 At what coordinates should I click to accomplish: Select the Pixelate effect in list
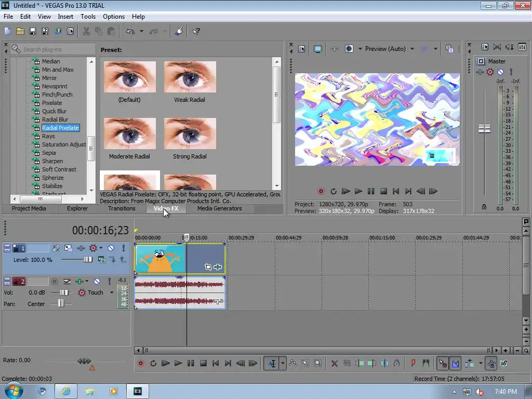[x=52, y=103]
